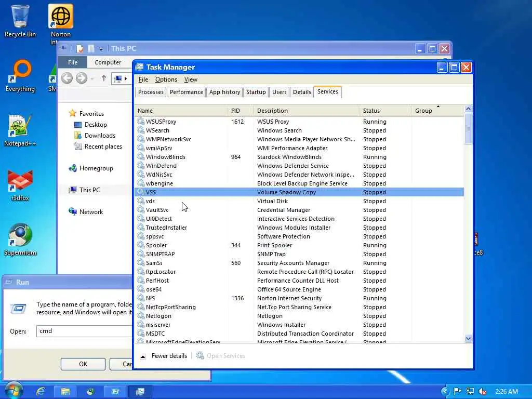Open recent locations dropdown in This PC

(92, 79)
